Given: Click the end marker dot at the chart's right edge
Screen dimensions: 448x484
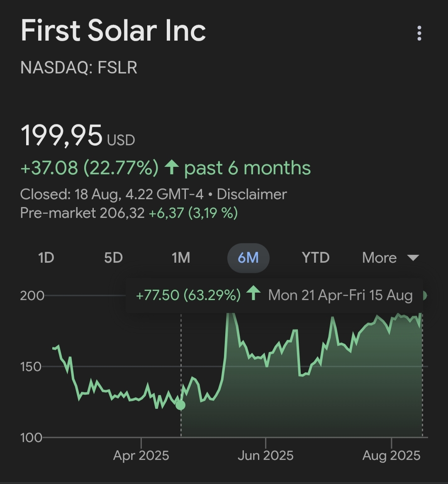Looking at the screenshot, I should click(424, 296).
